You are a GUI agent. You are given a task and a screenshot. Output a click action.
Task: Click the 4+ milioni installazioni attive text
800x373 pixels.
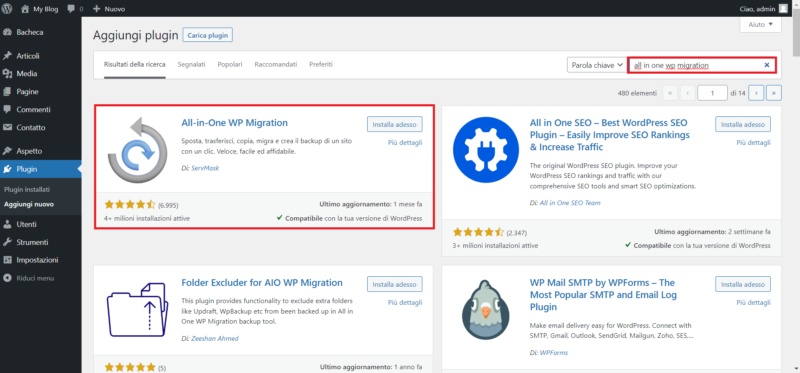pos(147,218)
